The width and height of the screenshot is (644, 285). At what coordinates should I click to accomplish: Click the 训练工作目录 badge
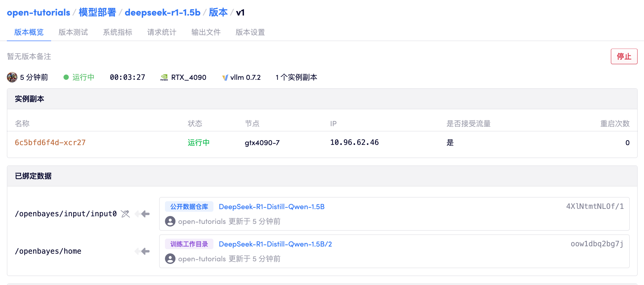coord(189,244)
